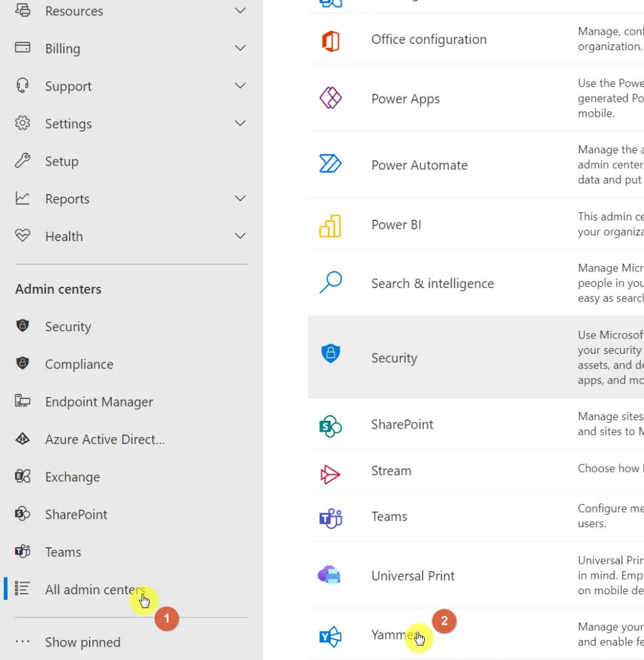Click the Power Apps purple icon
The image size is (644, 660).
(x=331, y=98)
